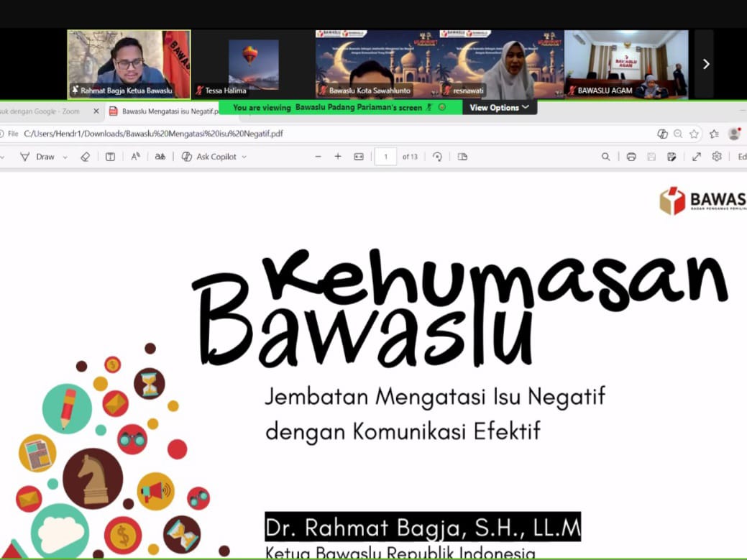The image size is (747, 560).
Task: Expand the Ask Copilot dropdown arrow
Action: 243,156
